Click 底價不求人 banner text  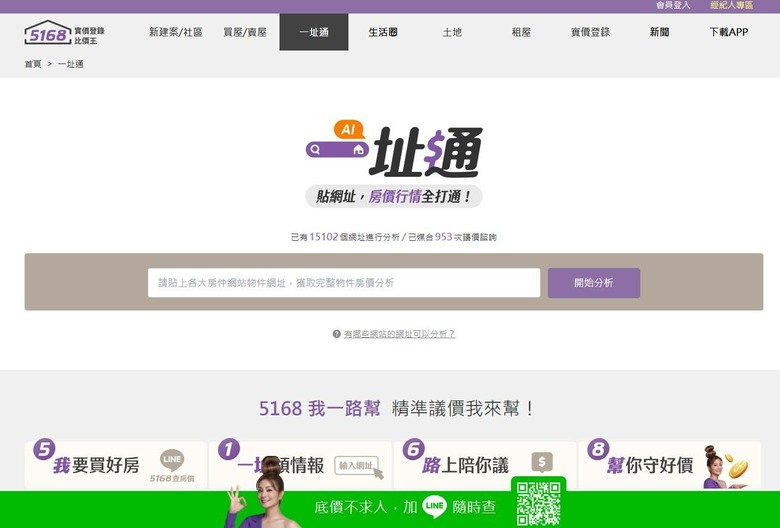351,507
